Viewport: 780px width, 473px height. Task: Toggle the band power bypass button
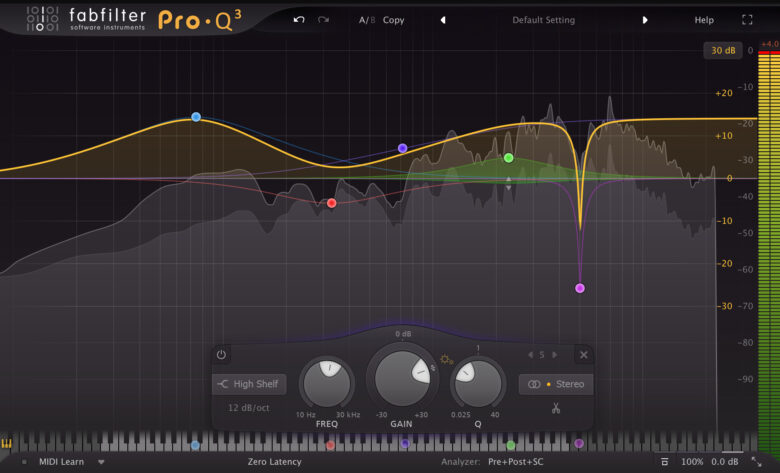coord(221,355)
